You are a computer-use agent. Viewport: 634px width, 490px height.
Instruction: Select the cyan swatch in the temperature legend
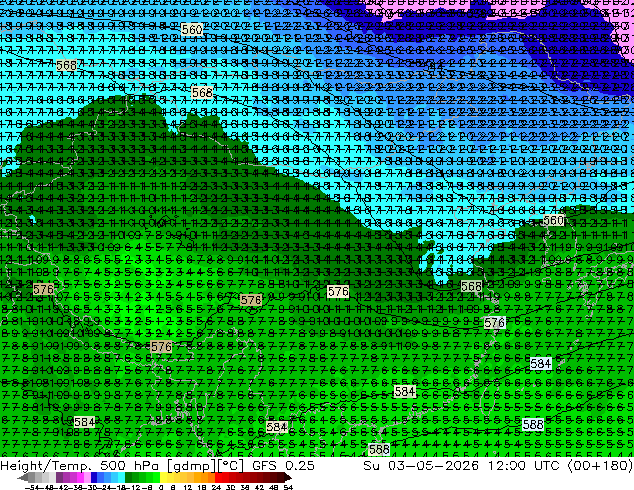click(x=121, y=478)
